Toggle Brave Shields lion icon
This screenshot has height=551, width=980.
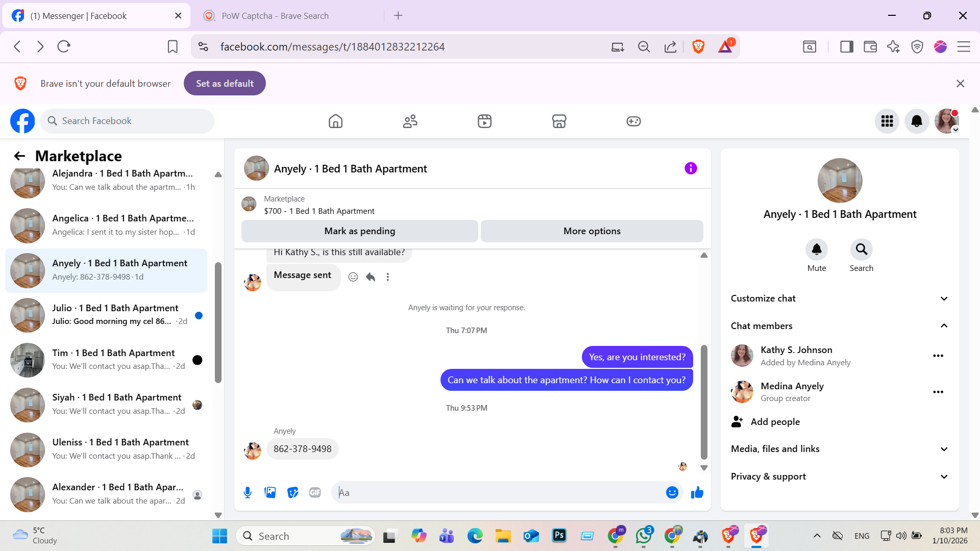698,47
